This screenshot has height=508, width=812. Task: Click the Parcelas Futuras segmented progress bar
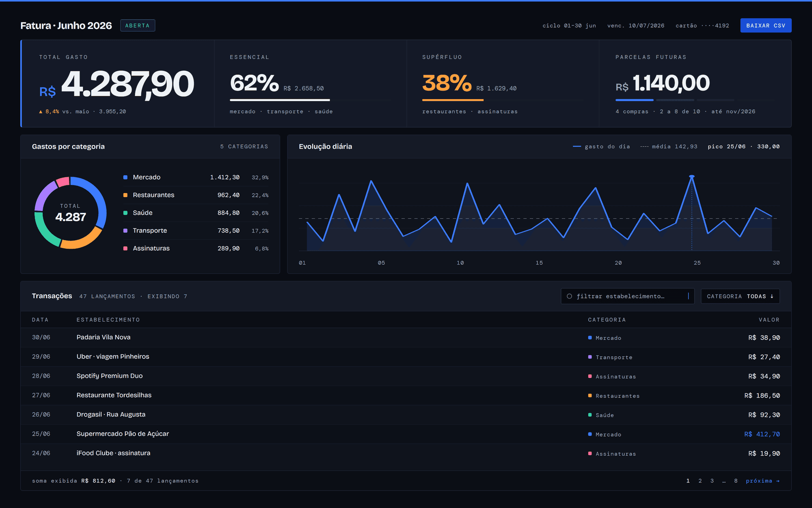695,100
